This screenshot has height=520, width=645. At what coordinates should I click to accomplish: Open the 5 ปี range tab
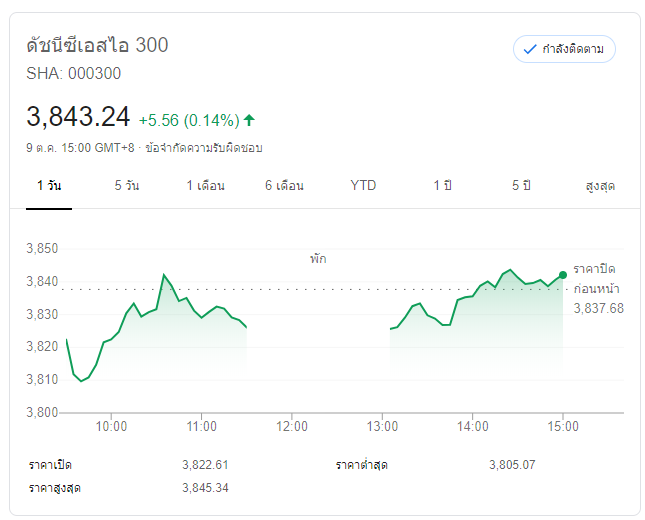[520, 186]
